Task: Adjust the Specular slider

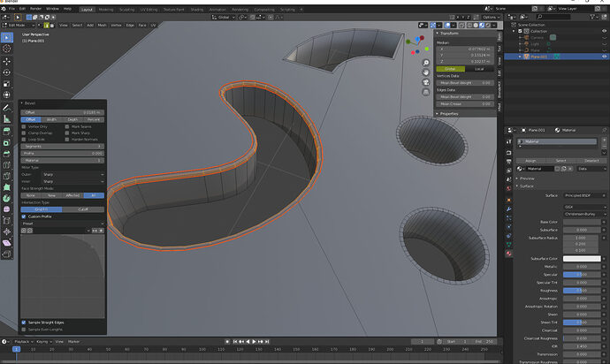Action: [x=582, y=275]
